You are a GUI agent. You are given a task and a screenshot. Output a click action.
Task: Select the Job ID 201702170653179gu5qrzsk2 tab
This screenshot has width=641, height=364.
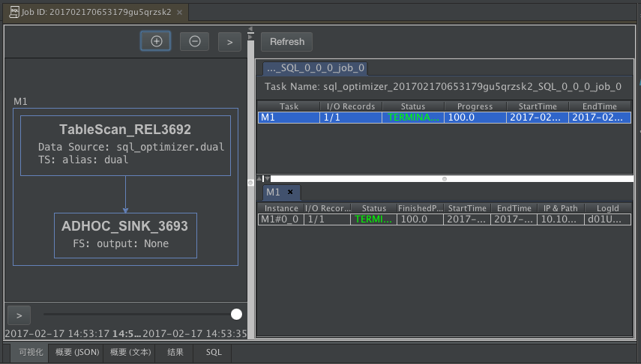click(x=96, y=12)
